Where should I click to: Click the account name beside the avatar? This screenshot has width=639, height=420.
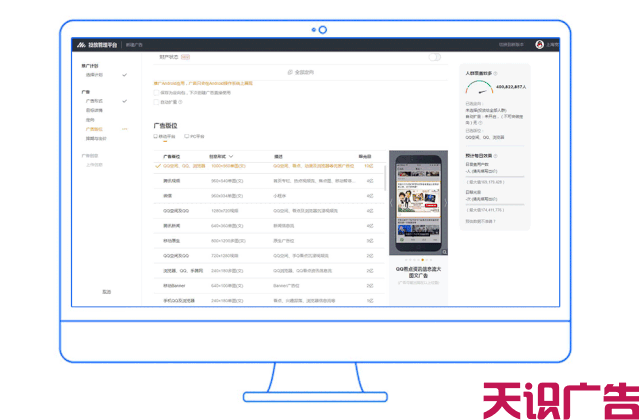pos(553,45)
